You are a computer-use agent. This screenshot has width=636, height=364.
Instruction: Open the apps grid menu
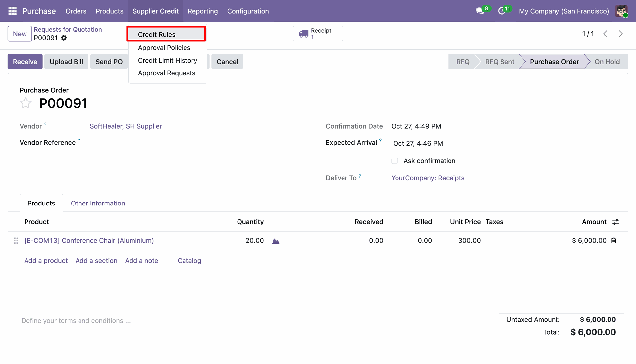12,11
